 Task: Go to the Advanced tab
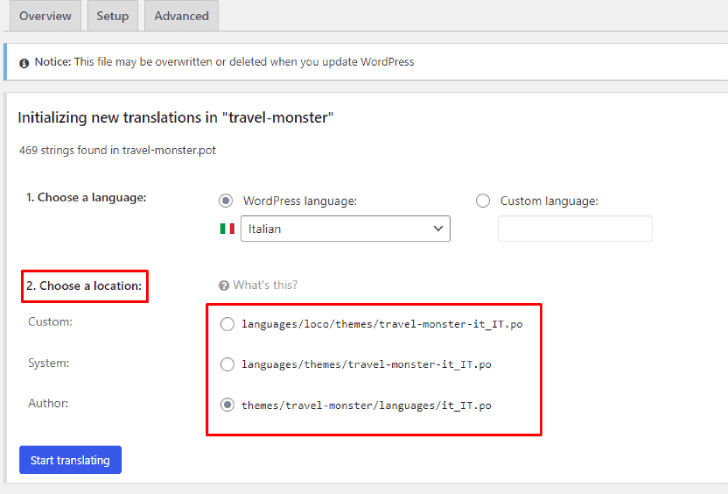(x=182, y=16)
